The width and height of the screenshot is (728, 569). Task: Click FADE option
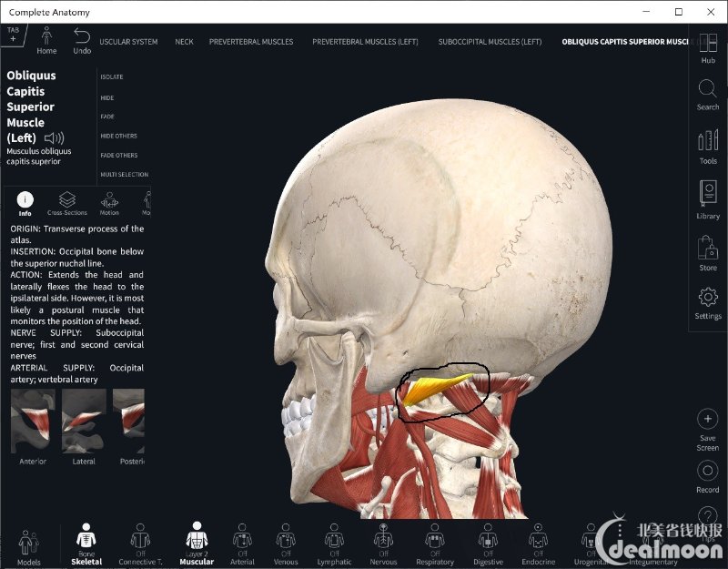[107, 117]
